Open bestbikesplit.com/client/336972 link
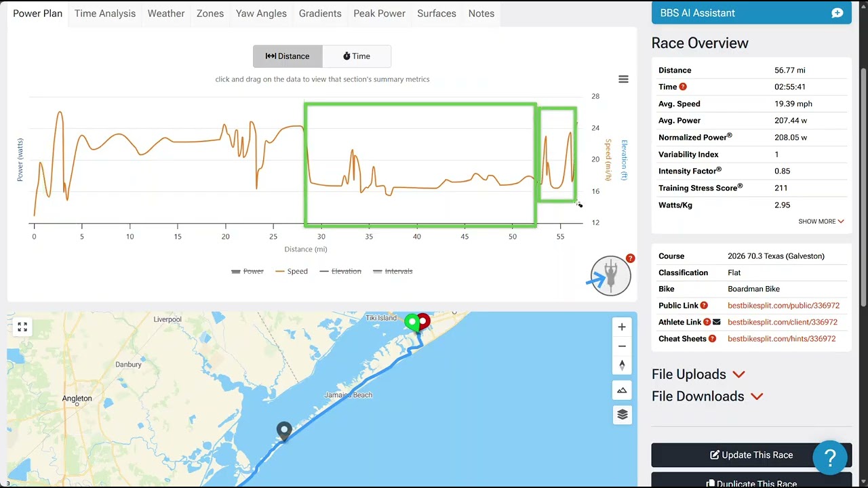This screenshot has width=868, height=488. pyautogui.click(x=783, y=322)
